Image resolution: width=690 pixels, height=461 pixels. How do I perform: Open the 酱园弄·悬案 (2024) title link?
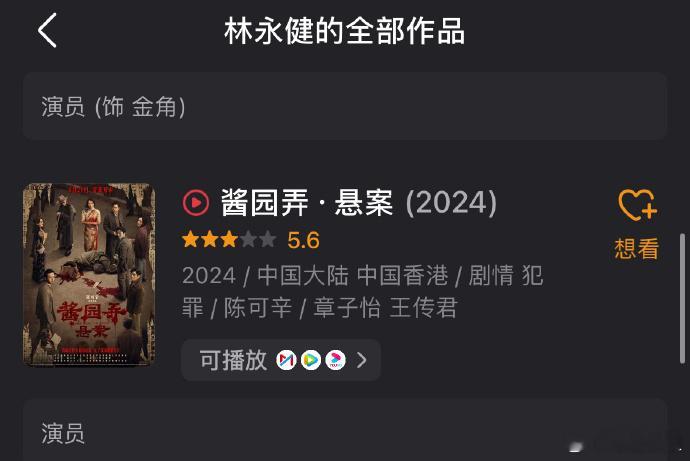pos(359,203)
